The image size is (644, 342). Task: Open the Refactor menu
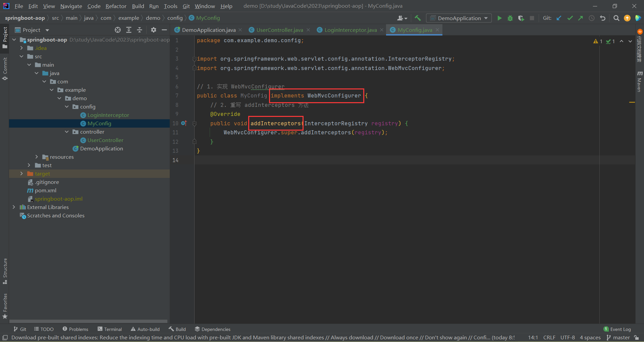[116, 6]
